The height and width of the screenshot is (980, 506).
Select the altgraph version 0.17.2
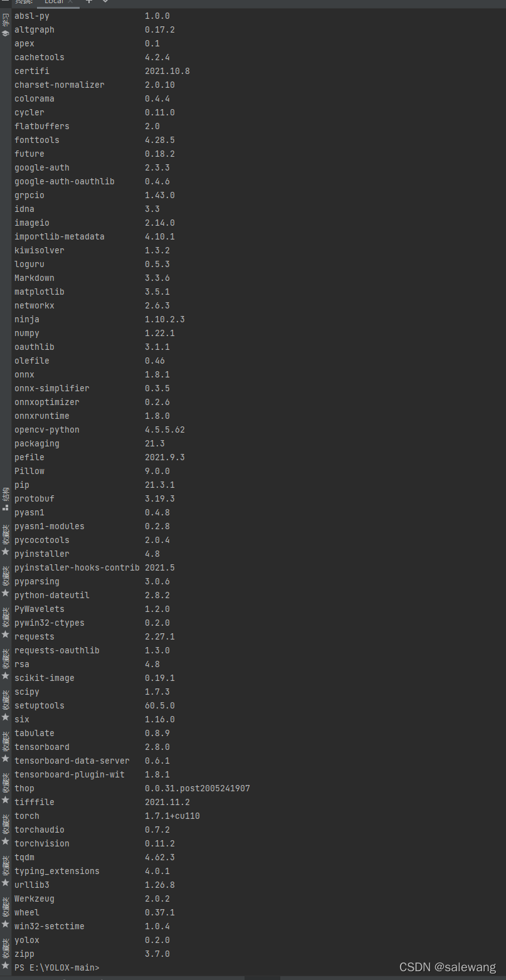(x=160, y=29)
